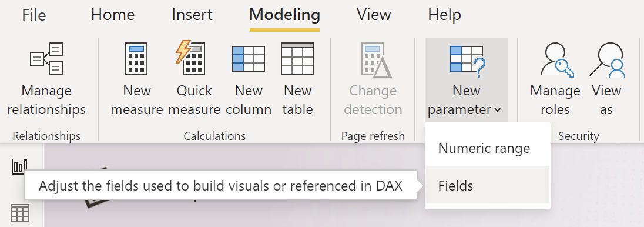Viewport: 644px width, 227px height.
Task: Create a New table
Action: [x=297, y=79]
